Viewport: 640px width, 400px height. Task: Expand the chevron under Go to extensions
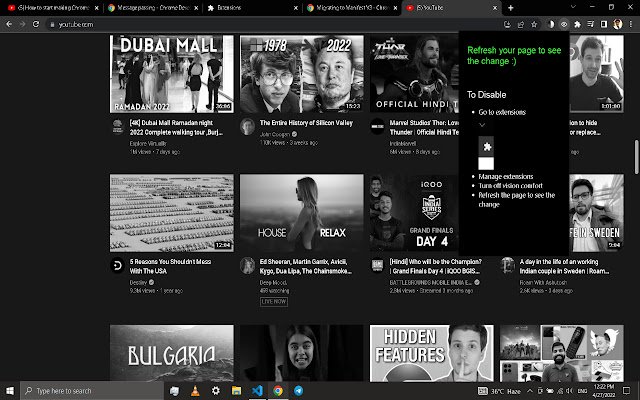click(482, 125)
